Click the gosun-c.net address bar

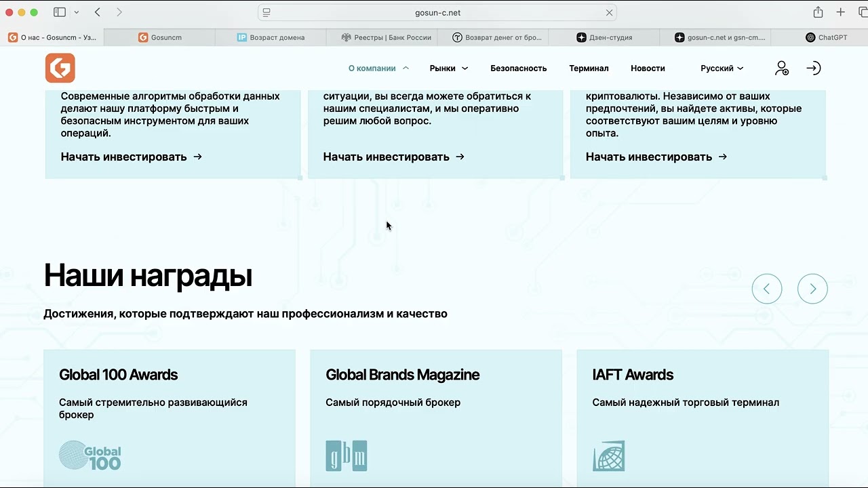click(437, 12)
